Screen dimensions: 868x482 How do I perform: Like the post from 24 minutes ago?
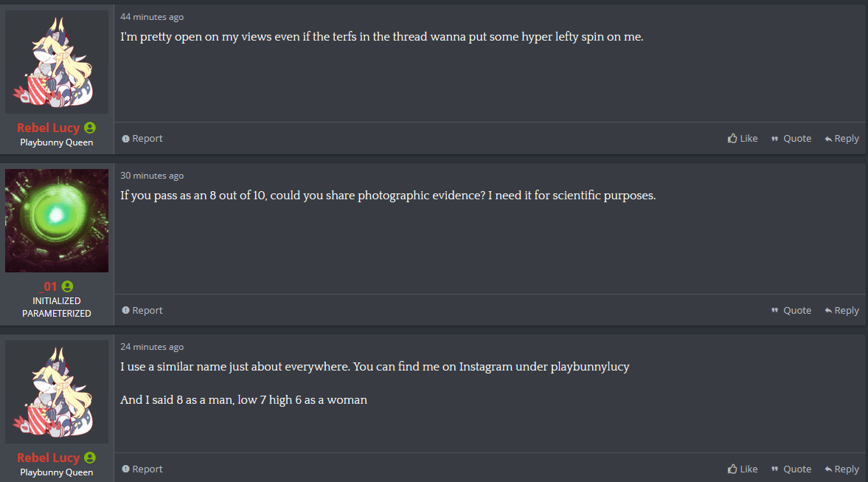743,469
